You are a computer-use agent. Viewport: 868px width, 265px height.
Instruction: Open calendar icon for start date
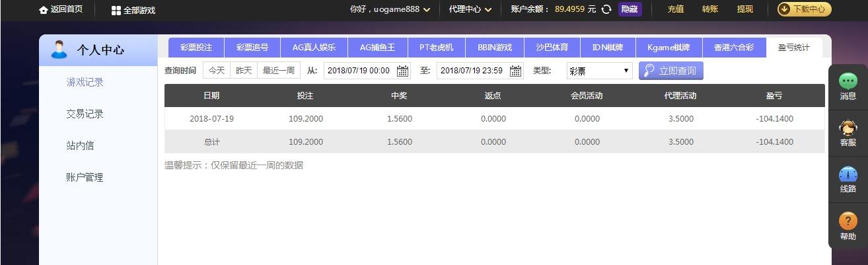click(x=402, y=71)
